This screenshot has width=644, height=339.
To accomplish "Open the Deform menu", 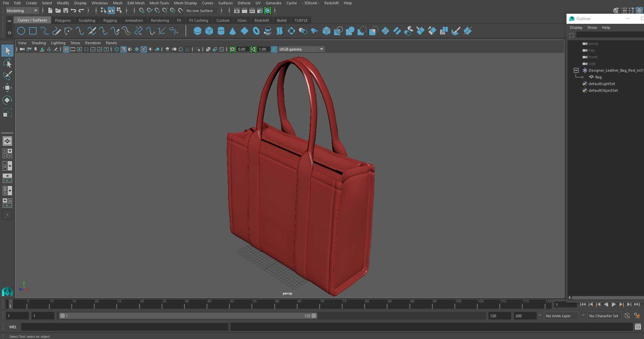I will pos(244,3).
